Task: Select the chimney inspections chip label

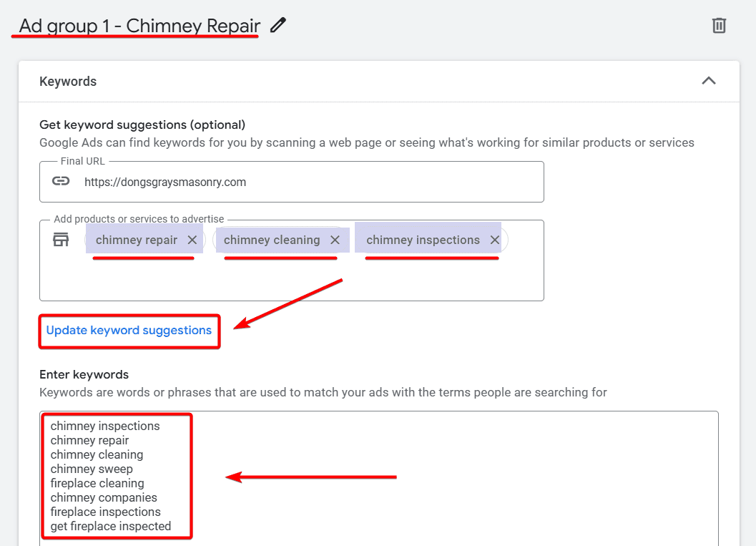Action: [x=423, y=240]
